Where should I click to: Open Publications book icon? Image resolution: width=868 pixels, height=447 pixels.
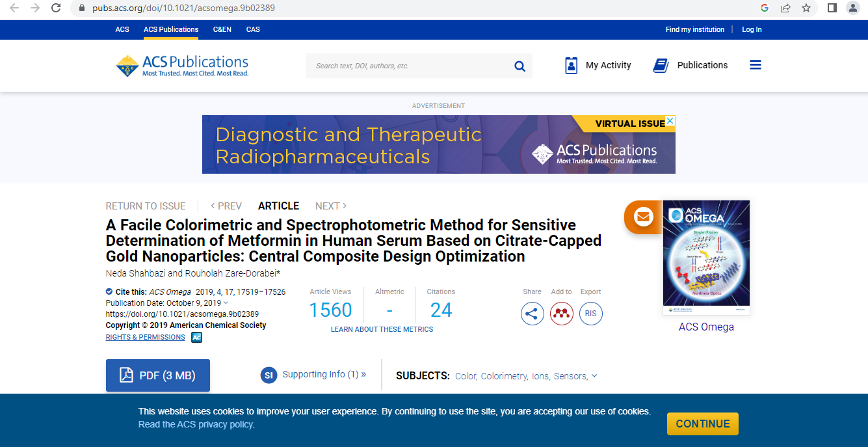coord(661,66)
